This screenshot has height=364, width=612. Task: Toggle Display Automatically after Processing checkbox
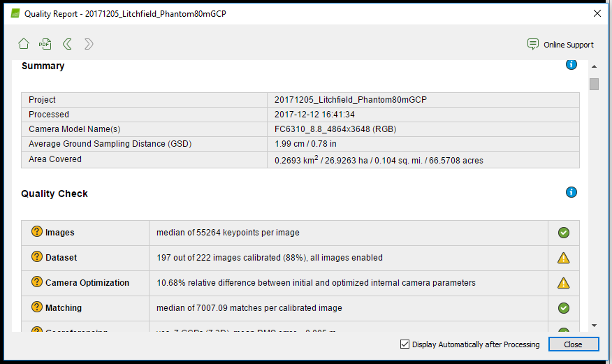click(x=405, y=344)
